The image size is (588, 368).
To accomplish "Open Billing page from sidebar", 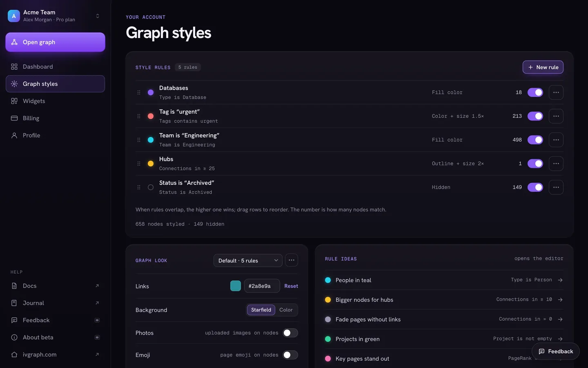I will pyautogui.click(x=55, y=118).
